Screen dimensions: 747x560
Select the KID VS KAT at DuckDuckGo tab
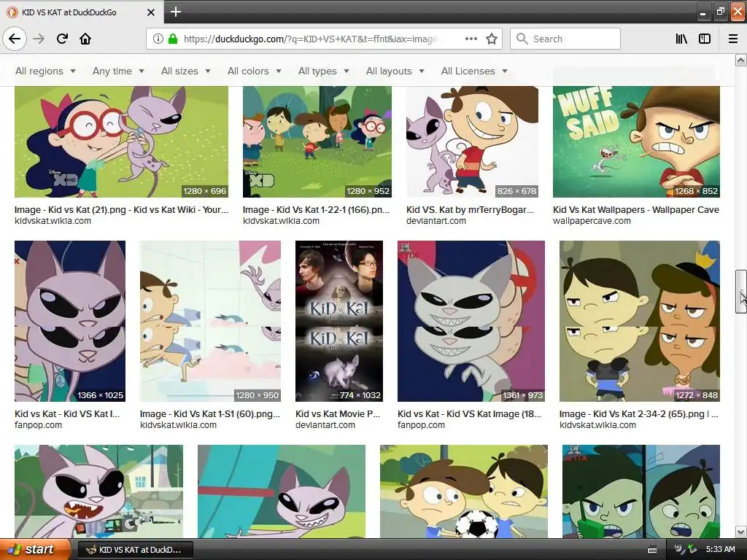tap(81, 12)
